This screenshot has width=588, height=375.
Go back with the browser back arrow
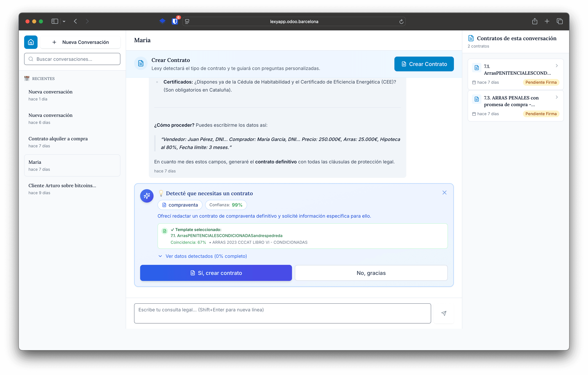pyautogui.click(x=75, y=21)
